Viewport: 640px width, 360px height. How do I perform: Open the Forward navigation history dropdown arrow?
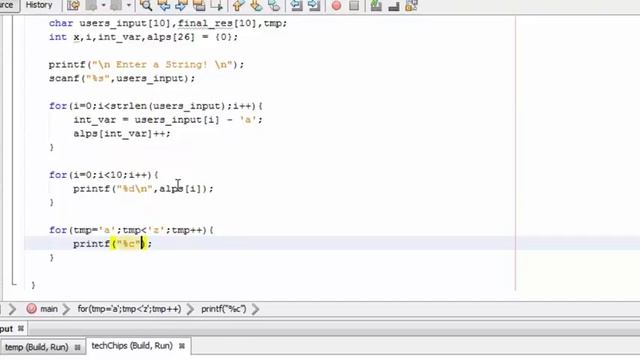click(x=129, y=6)
